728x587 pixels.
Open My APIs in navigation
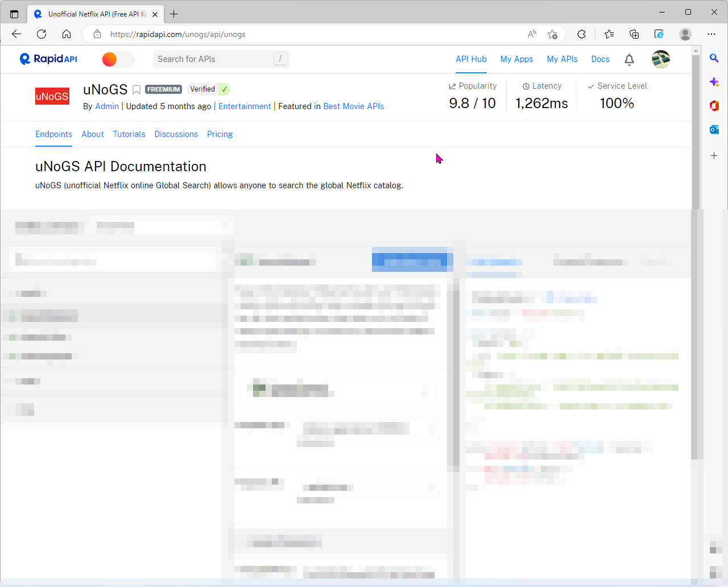coord(562,59)
